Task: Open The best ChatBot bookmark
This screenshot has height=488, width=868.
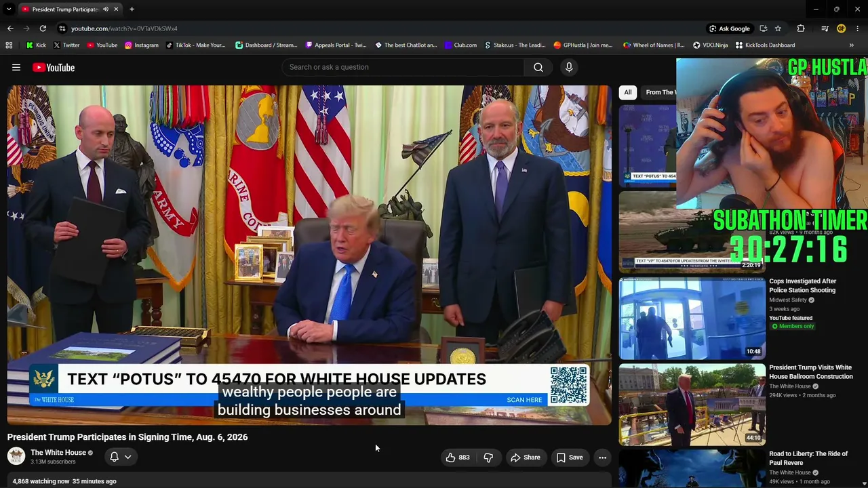Action: pyautogui.click(x=406, y=45)
